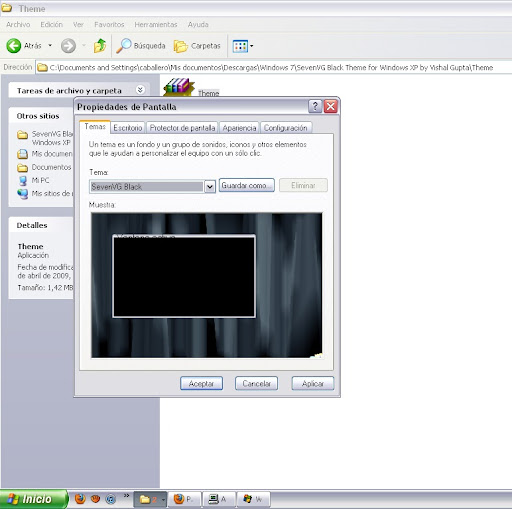Click Aceptar to confirm theme
512x509 pixels.
tap(201, 383)
